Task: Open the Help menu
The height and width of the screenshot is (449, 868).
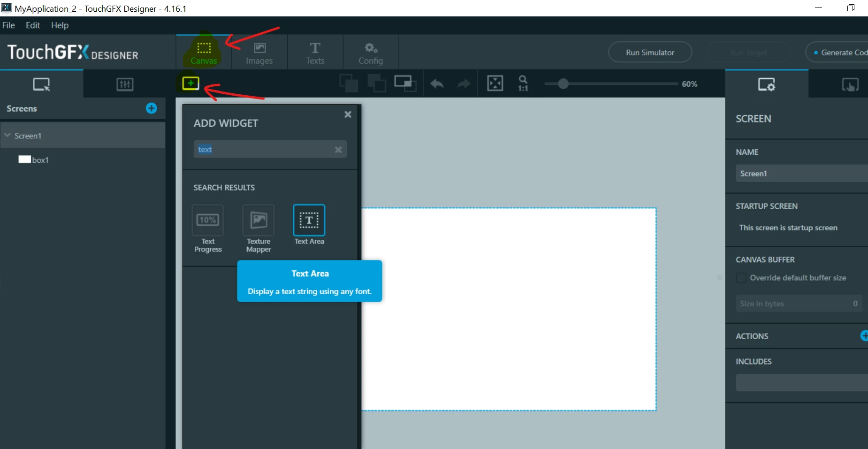Action: coord(60,25)
